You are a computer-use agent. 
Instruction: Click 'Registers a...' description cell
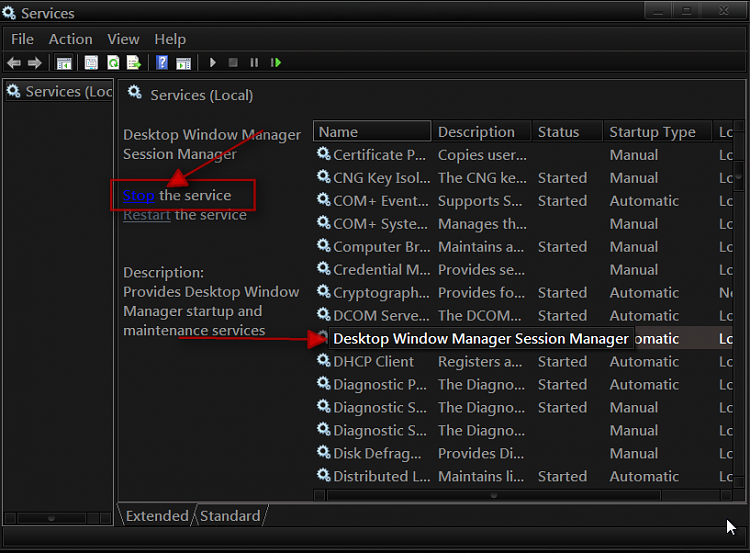point(480,362)
